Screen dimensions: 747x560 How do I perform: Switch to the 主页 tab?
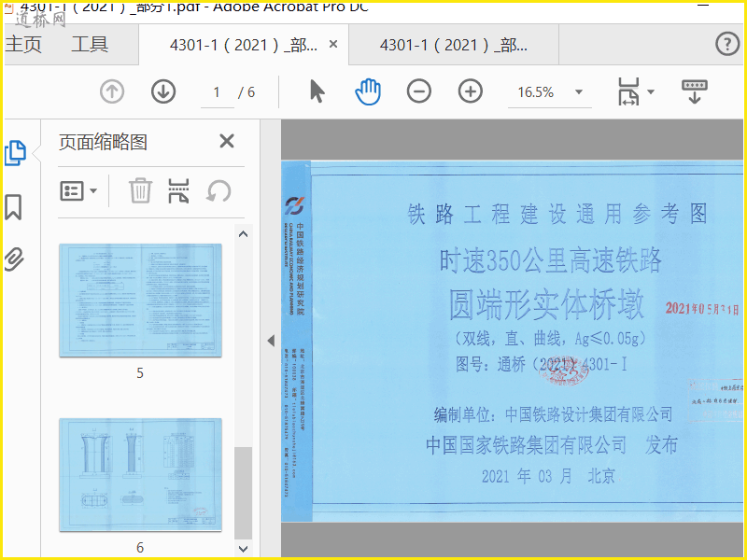(23, 44)
